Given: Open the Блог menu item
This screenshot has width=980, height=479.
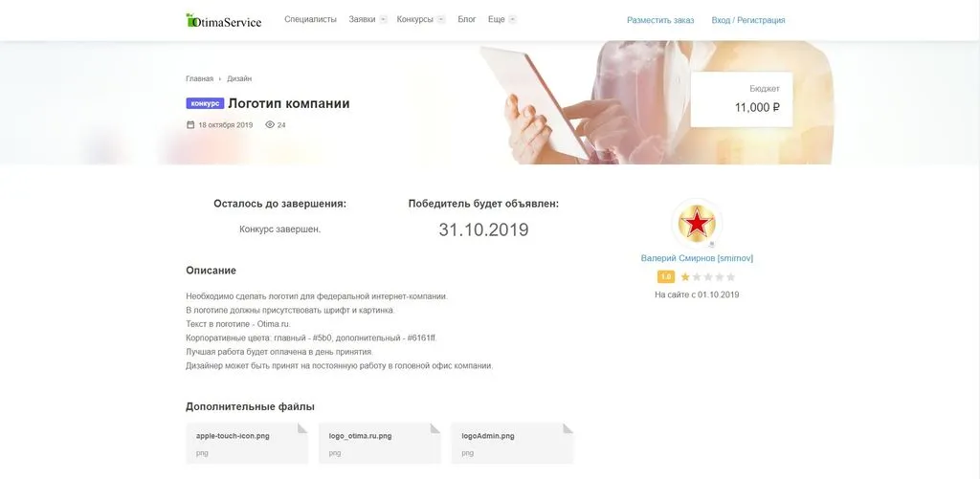Looking at the screenshot, I should (467, 19).
